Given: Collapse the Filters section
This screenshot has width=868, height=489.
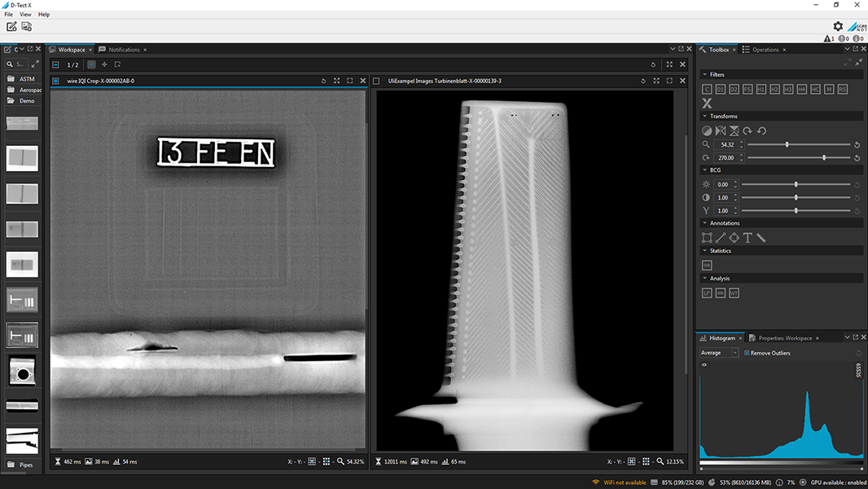Looking at the screenshot, I should 704,74.
